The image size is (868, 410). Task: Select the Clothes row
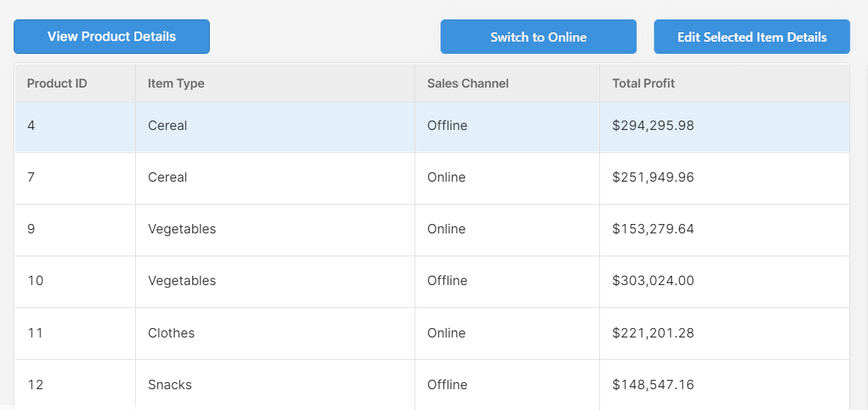point(432,333)
